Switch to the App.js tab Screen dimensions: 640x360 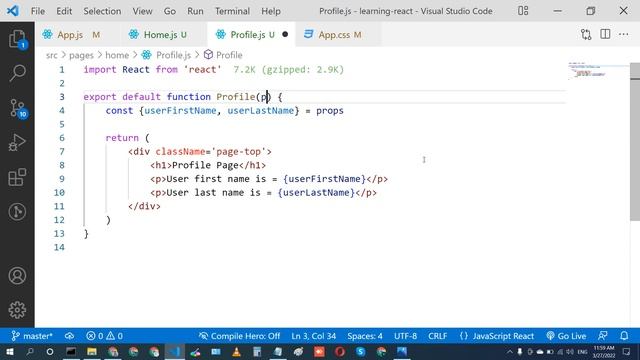[78, 35]
